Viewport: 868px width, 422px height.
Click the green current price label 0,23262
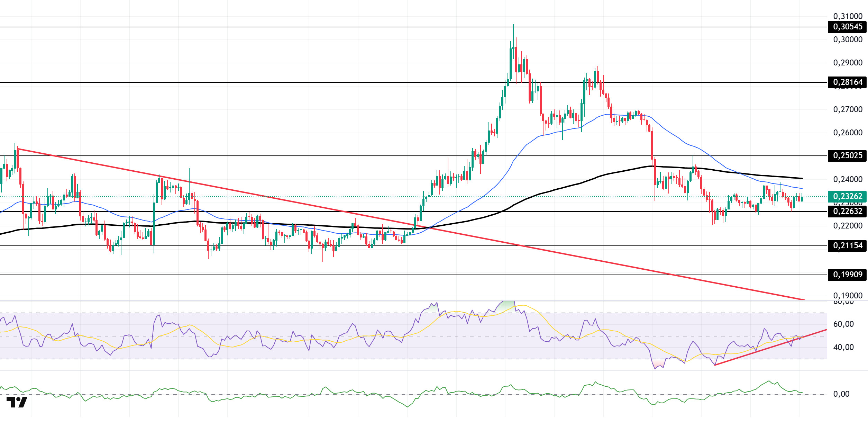[x=847, y=197]
